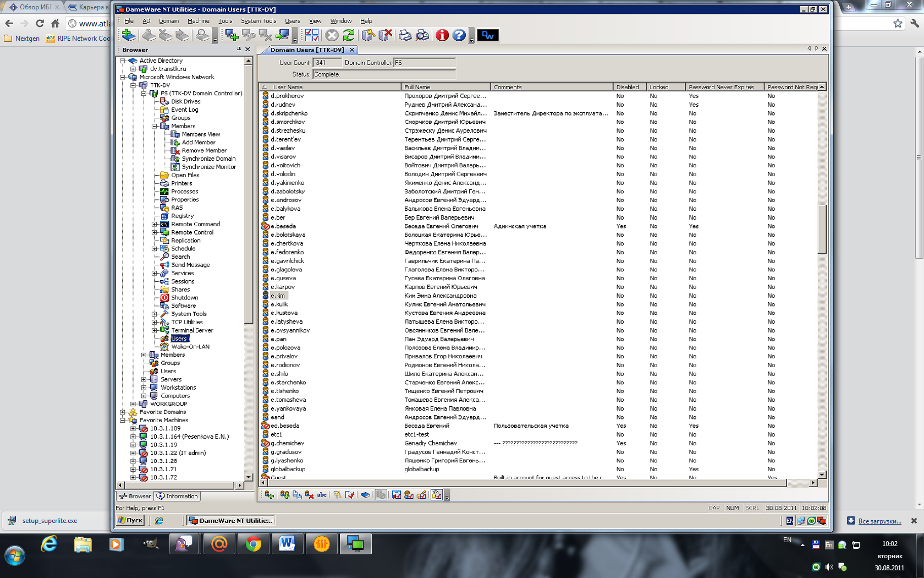Expand the Terminal Server tree node

point(155,330)
